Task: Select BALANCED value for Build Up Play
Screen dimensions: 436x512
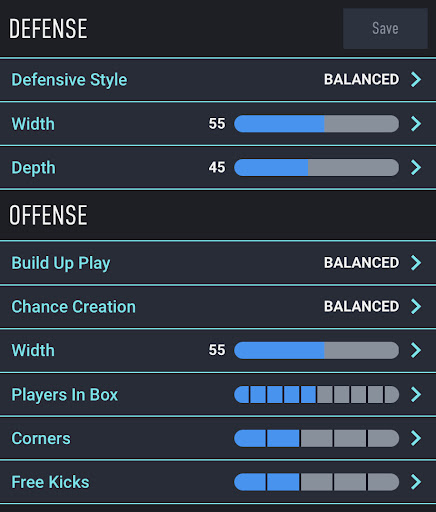Action: [x=361, y=263]
